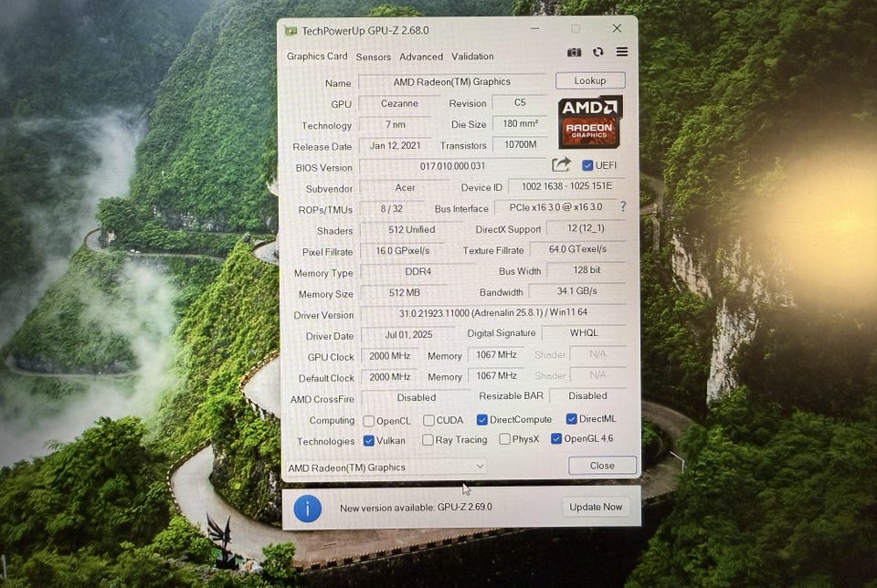Click the Close button

pos(602,466)
